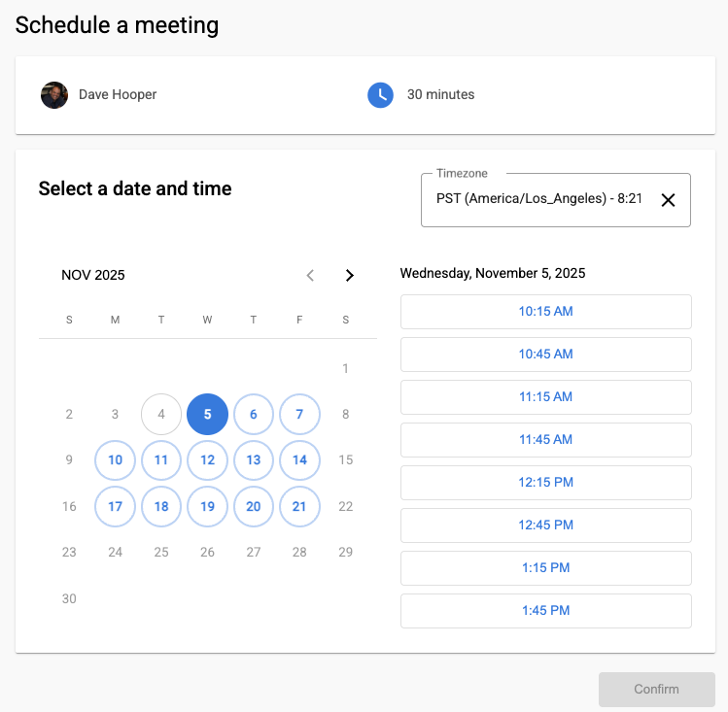Choose the 10:15 AM time slot
The width and height of the screenshot is (728, 712).
click(545, 312)
